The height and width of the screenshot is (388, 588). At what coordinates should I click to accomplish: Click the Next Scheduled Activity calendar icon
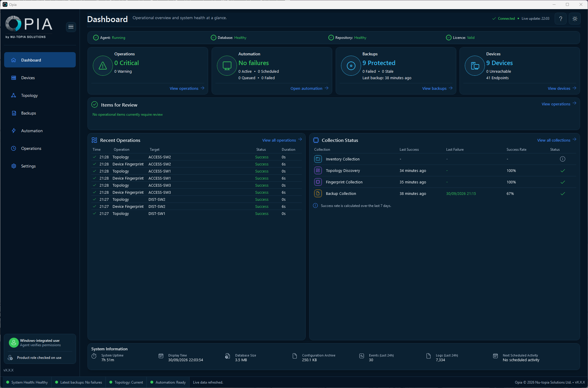[495, 356]
